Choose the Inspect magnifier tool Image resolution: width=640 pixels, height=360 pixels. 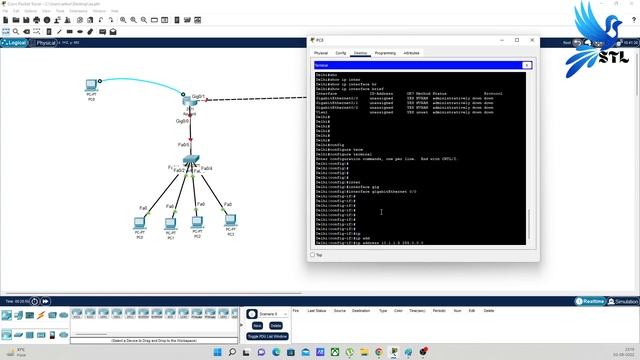[x=16, y=31]
